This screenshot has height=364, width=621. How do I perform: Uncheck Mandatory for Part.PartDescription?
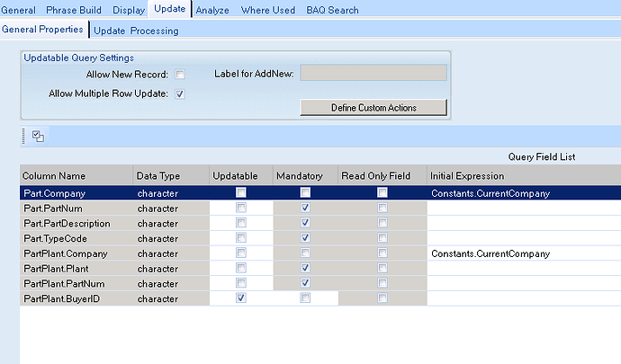point(305,223)
